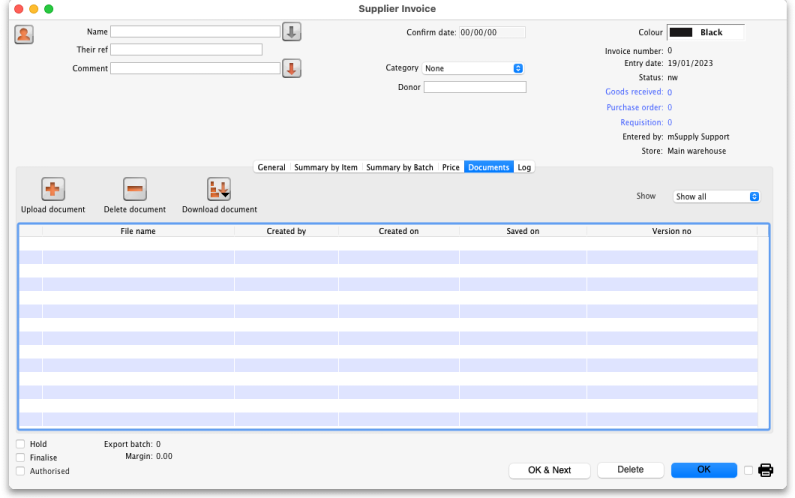Click the grey down-arrow beside Name field
Screen dimensions: 795x498
291,32
